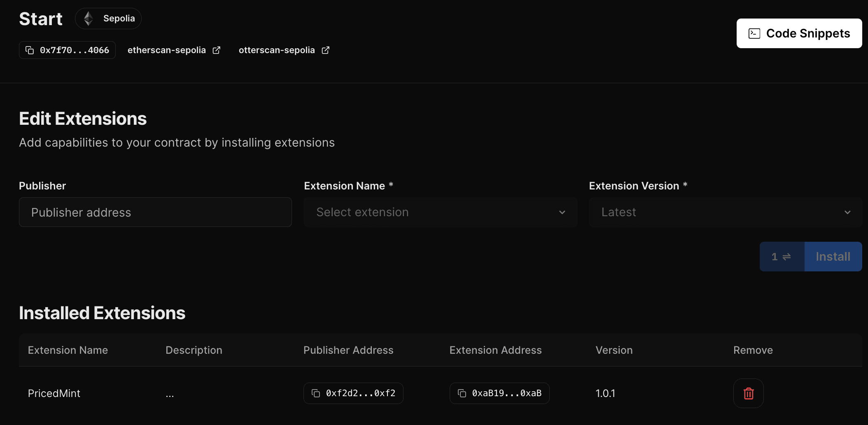
Task: Open the otterscan-sepolia link
Action: coord(277,50)
